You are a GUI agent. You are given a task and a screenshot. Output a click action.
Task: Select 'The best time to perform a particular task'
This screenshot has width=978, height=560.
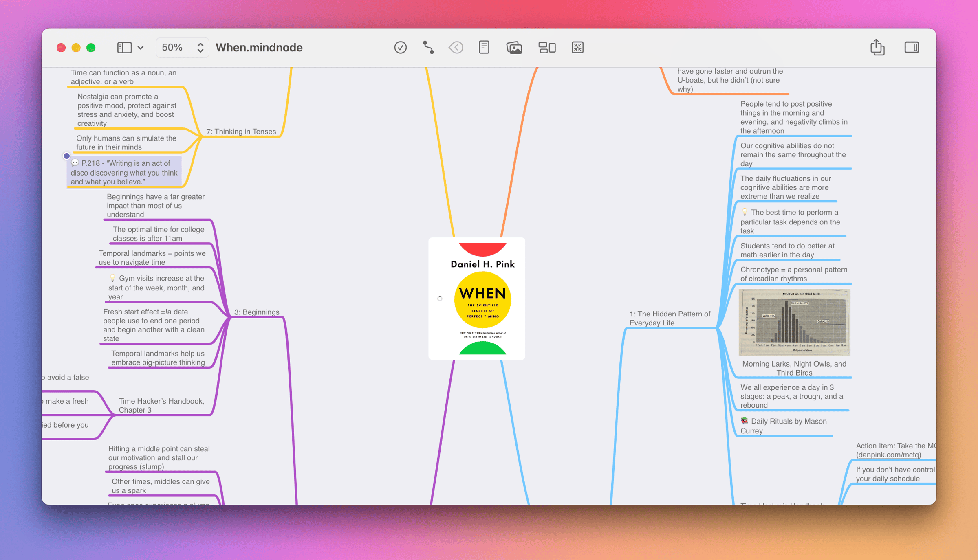[x=790, y=221]
